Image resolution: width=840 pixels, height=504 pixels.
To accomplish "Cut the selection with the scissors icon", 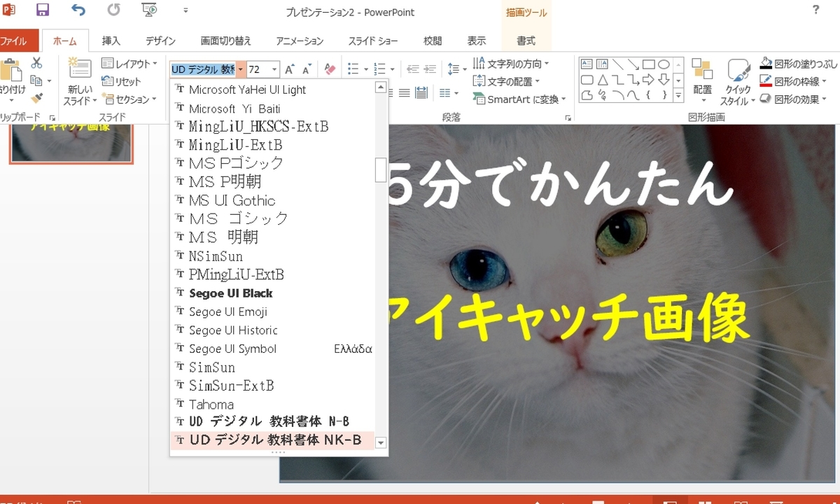I will pyautogui.click(x=36, y=64).
